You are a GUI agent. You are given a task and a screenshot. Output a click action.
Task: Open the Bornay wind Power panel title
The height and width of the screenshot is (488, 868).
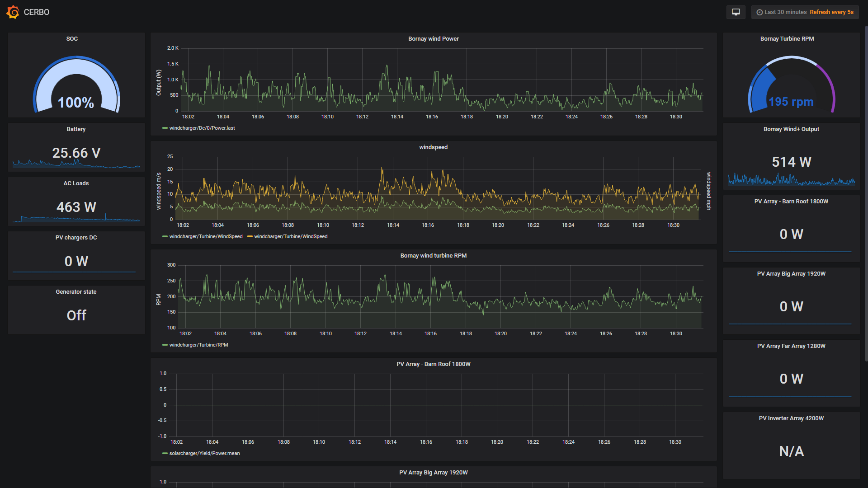434,39
